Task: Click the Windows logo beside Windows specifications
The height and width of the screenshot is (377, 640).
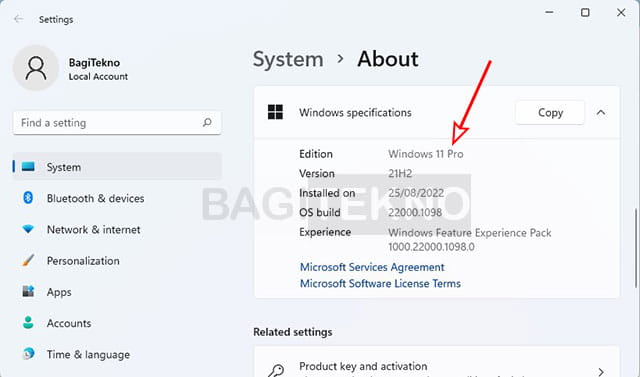Action: coord(275,112)
